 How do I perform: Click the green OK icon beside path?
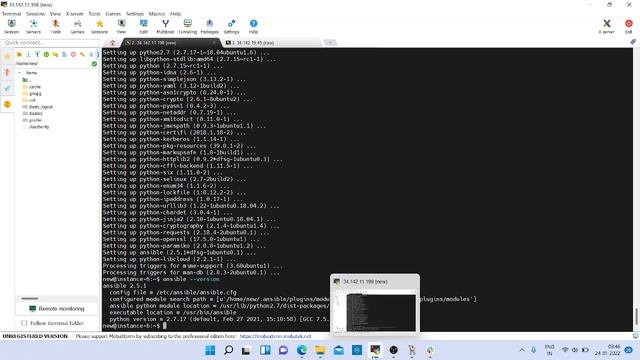(x=94, y=64)
